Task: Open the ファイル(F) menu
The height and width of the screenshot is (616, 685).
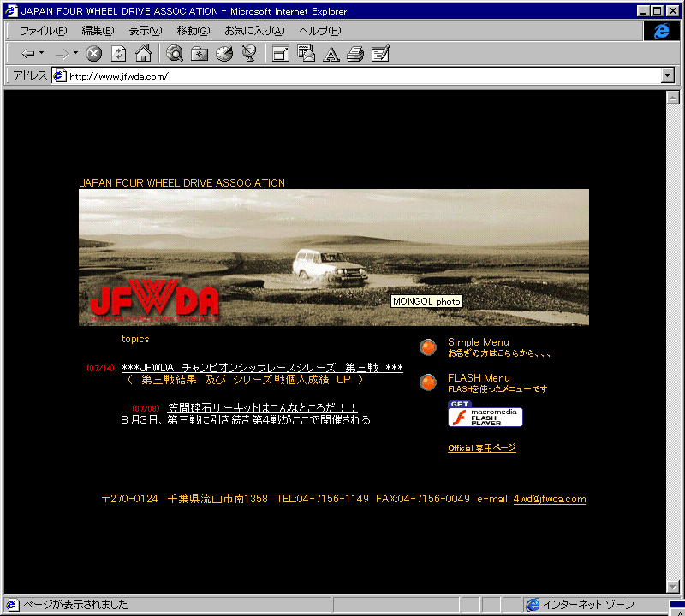Action: (x=44, y=31)
